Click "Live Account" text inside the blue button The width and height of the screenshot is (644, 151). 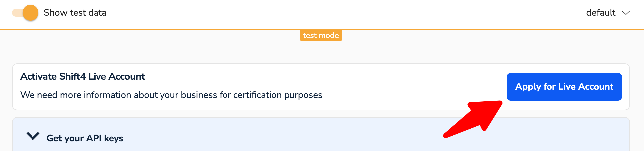pyautogui.click(x=586, y=87)
